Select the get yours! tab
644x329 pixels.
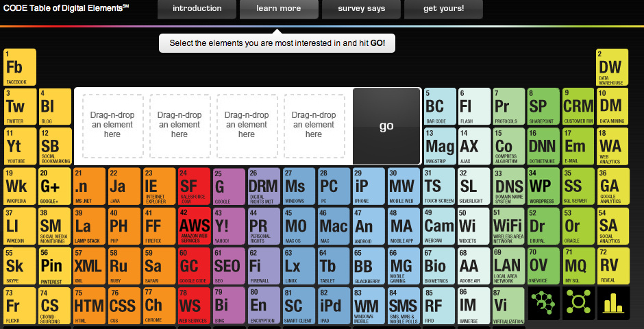pyautogui.click(x=443, y=9)
